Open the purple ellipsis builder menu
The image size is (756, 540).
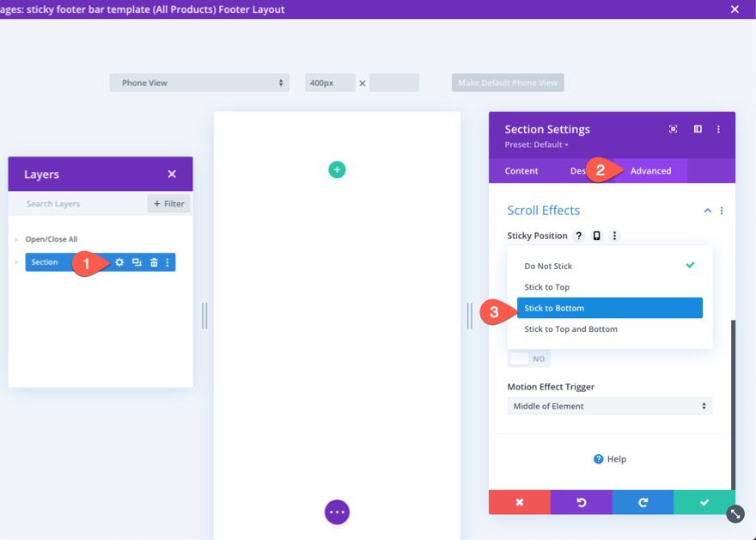(x=337, y=512)
